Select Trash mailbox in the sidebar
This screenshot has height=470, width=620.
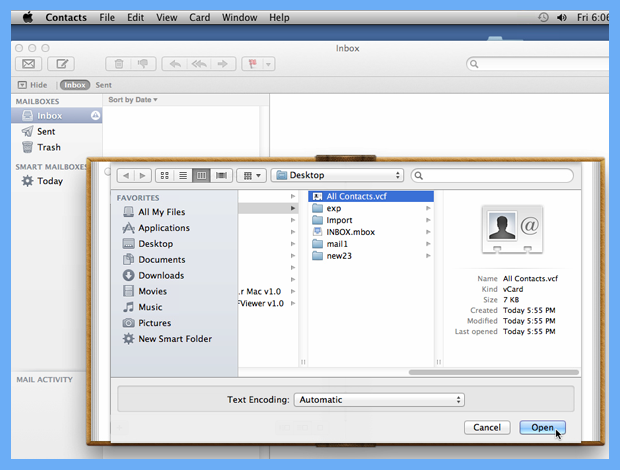pyautogui.click(x=57, y=147)
